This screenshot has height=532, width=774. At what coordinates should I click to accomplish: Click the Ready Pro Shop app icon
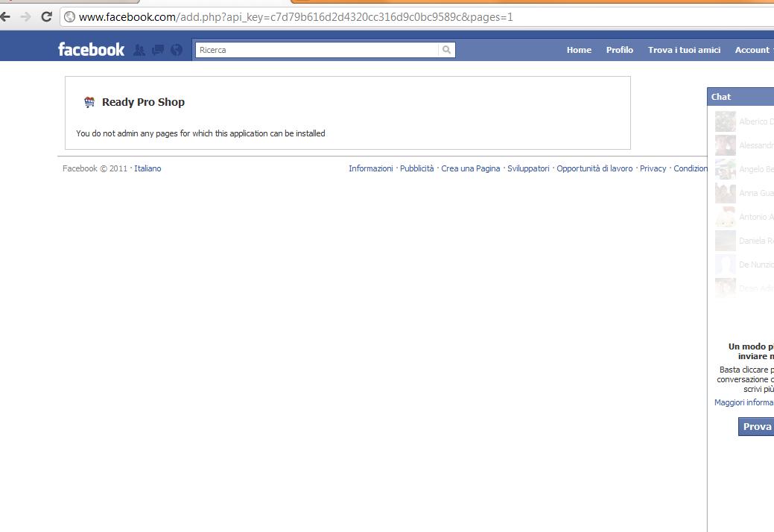[x=89, y=102]
